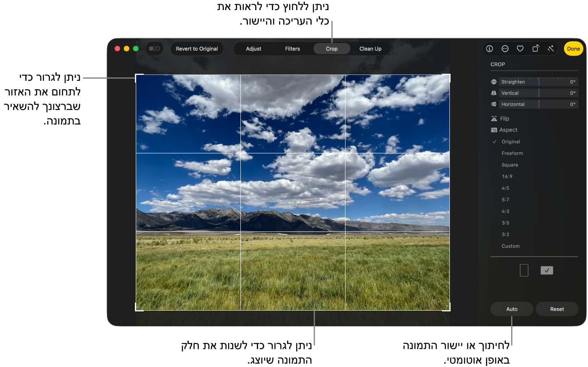This screenshot has width=588, height=367.
Task: Toggle the before/after comparison view icon
Action: 155,49
